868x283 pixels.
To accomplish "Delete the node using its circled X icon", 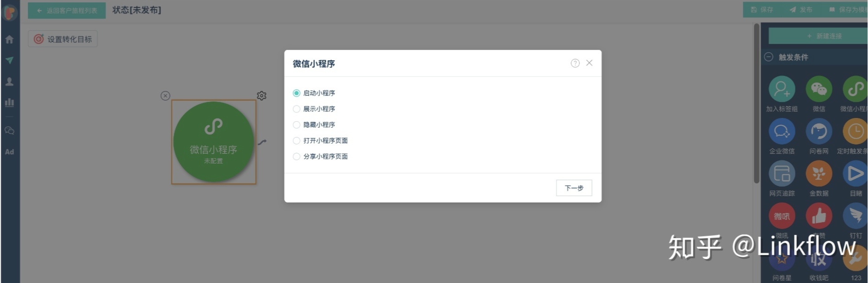I will (x=165, y=96).
